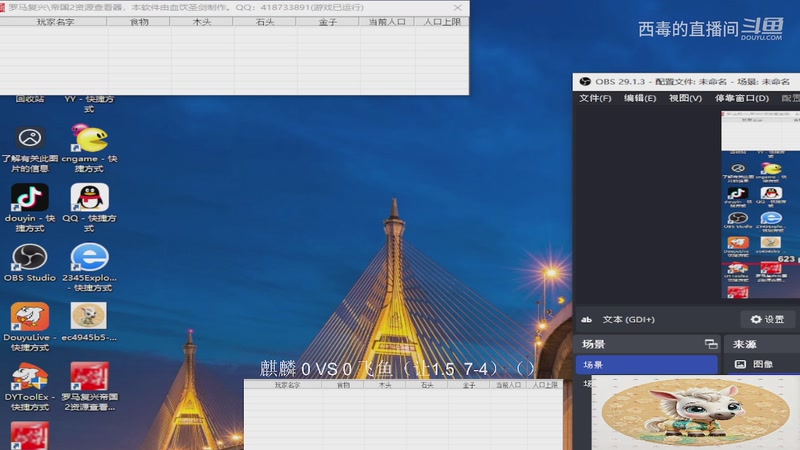This screenshot has width=800, height=450.
Task: Open OBS Studio desktop icon
Action: pyautogui.click(x=29, y=258)
